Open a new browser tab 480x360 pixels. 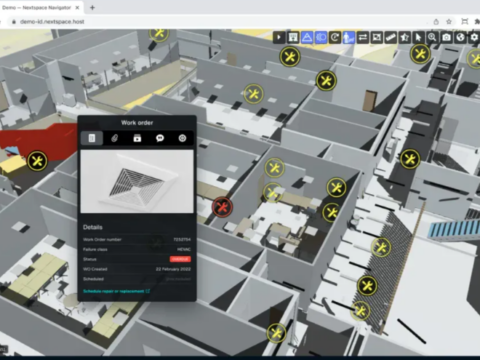[x=92, y=7]
